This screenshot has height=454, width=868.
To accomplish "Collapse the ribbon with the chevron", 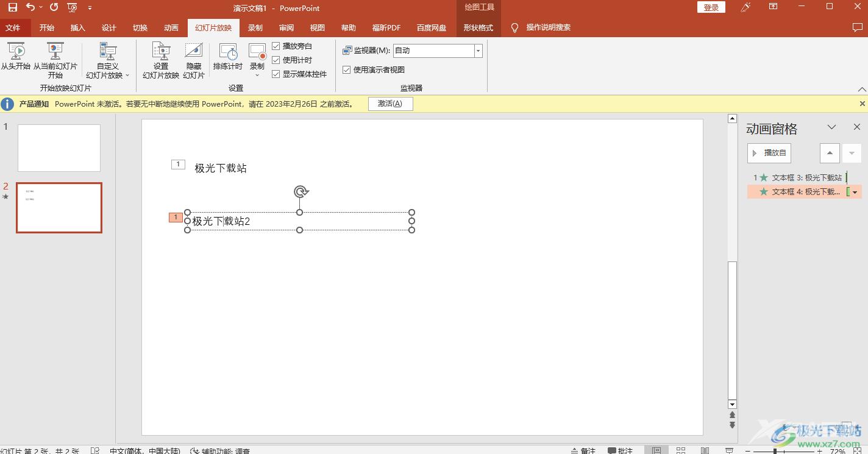I will point(861,90).
